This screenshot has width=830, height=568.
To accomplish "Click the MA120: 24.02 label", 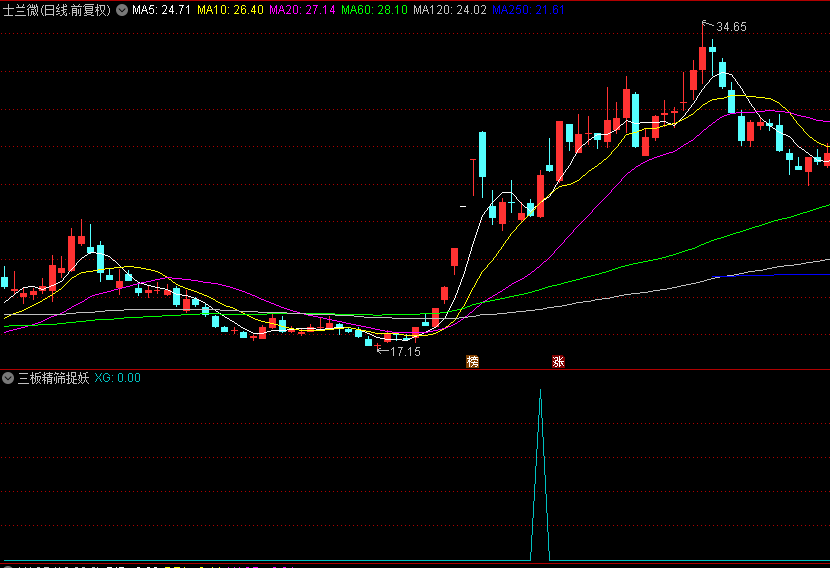I will [450, 10].
